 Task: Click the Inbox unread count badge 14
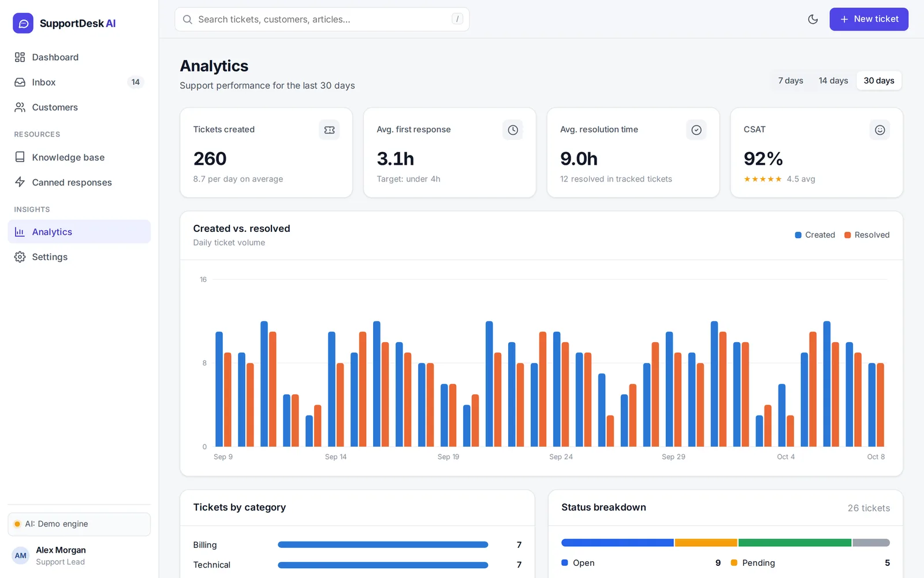(135, 82)
